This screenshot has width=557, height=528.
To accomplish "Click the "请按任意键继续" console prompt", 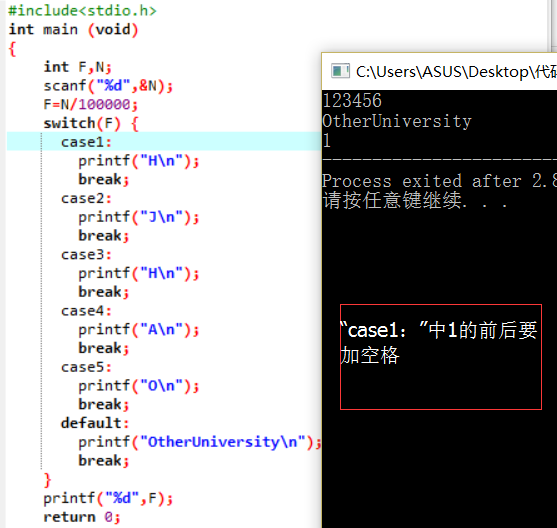I will (x=414, y=200).
